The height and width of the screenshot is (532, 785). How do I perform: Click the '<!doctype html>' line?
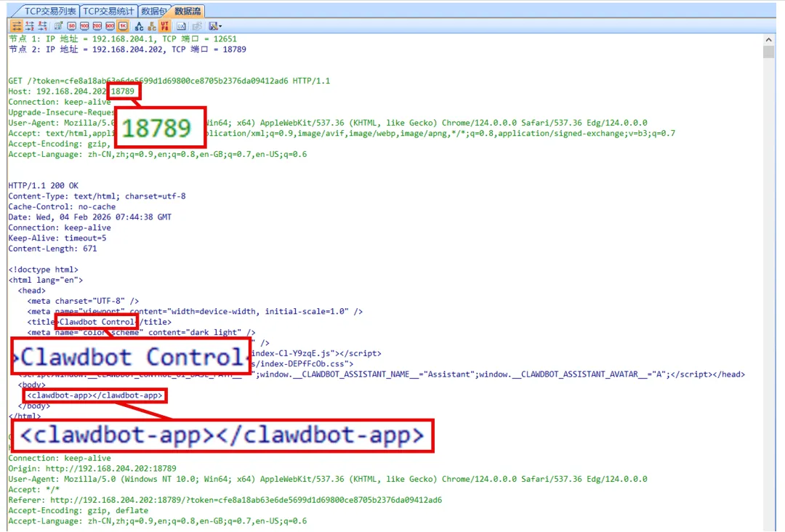[x=43, y=269]
